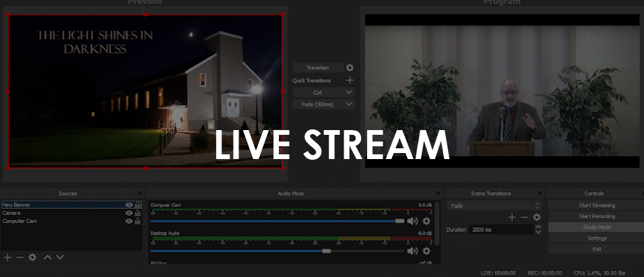
Task: Click the Computer Cam mixer label
Action: pos(166,205)
